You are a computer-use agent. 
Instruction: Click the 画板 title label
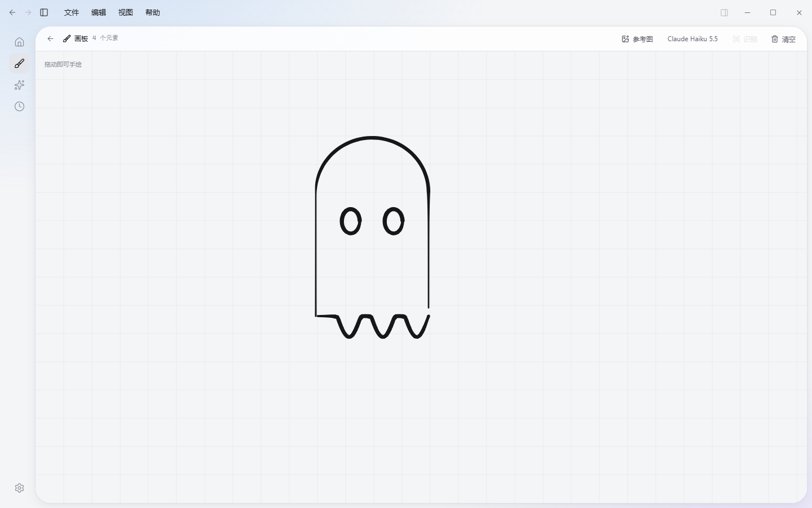click(81, 38)
